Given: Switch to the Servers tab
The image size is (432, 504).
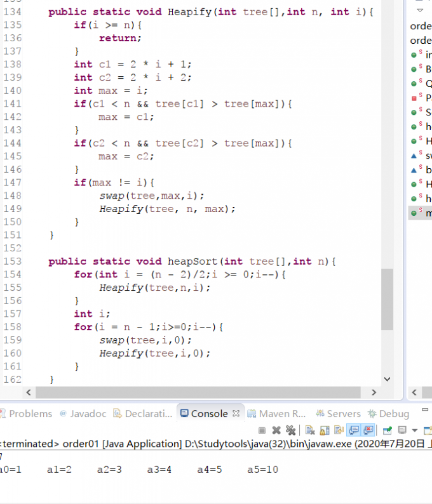Looking at the screenshot, I should tap(339, 413).
